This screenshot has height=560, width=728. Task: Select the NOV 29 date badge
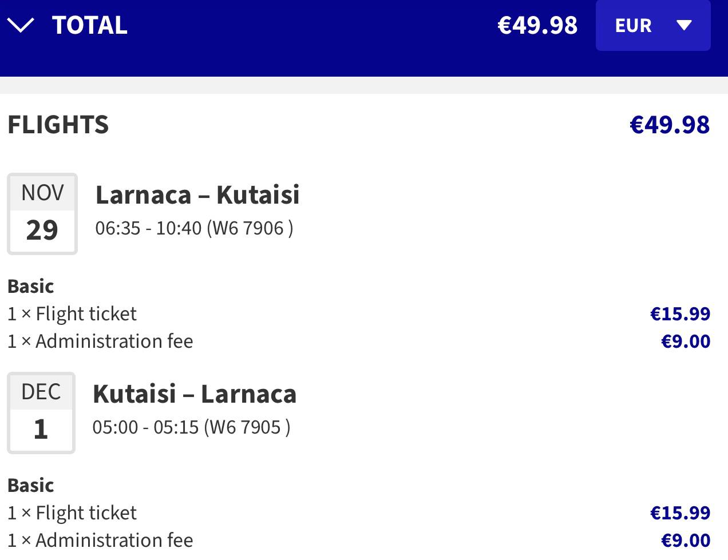42,214
